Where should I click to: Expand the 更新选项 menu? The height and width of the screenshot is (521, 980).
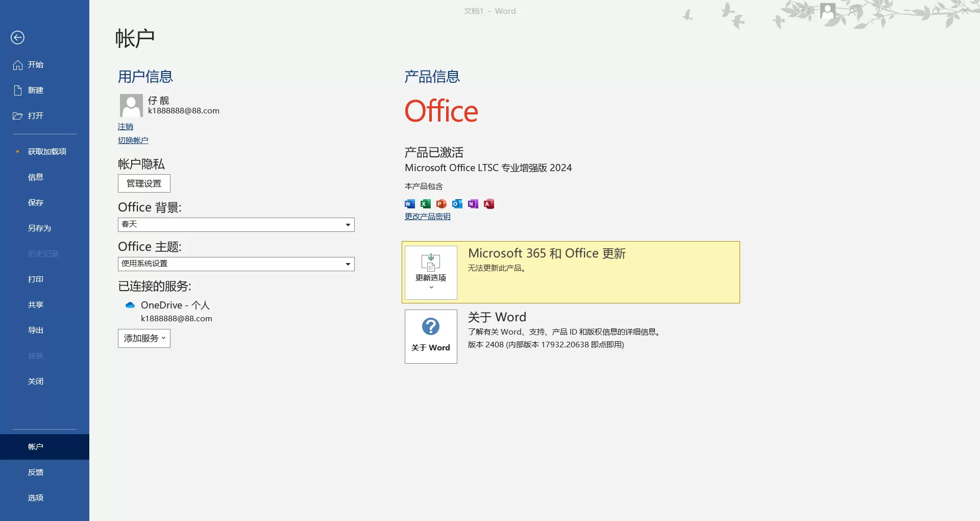click(x=430, y=272)
